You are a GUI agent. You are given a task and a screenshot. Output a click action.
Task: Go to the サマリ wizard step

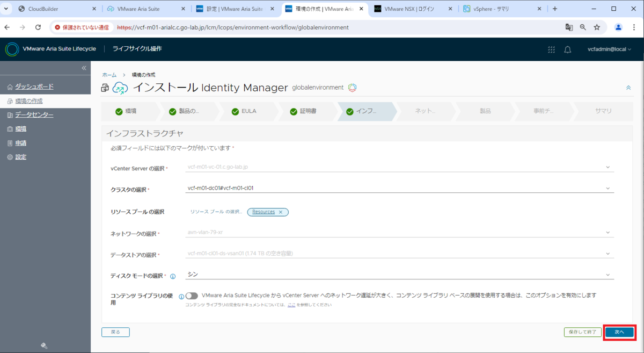(603, 112)
